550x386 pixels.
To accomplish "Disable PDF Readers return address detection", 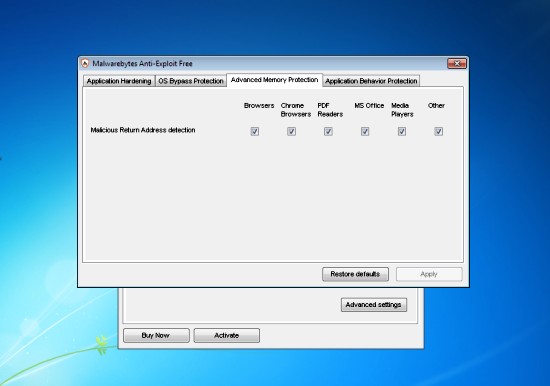I will [x=328, y=131].
